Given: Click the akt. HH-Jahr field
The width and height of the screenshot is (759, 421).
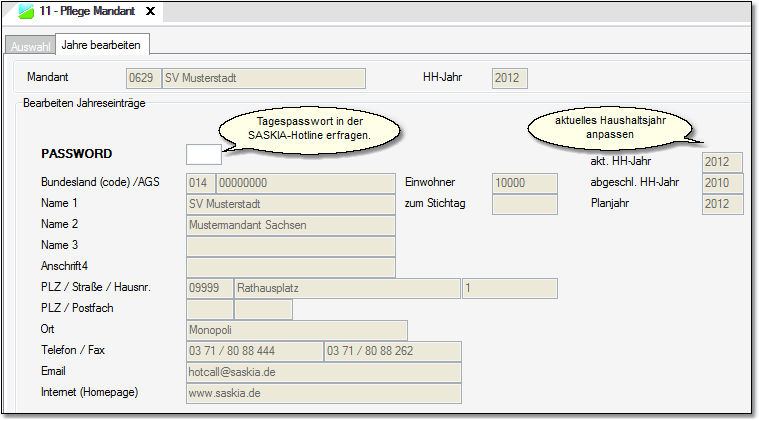Looking at the screenshot, I should click(722, 162).
